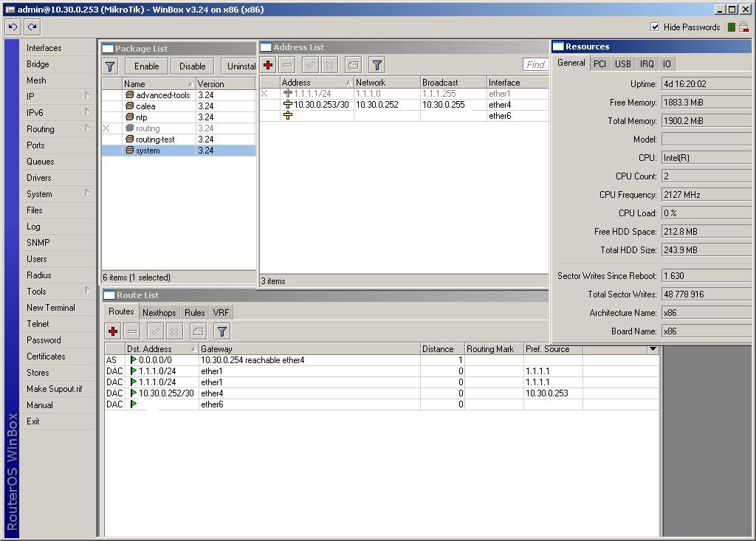Select routing-test package icon
This screenshot has height=541, width=756.
point(130,139)
